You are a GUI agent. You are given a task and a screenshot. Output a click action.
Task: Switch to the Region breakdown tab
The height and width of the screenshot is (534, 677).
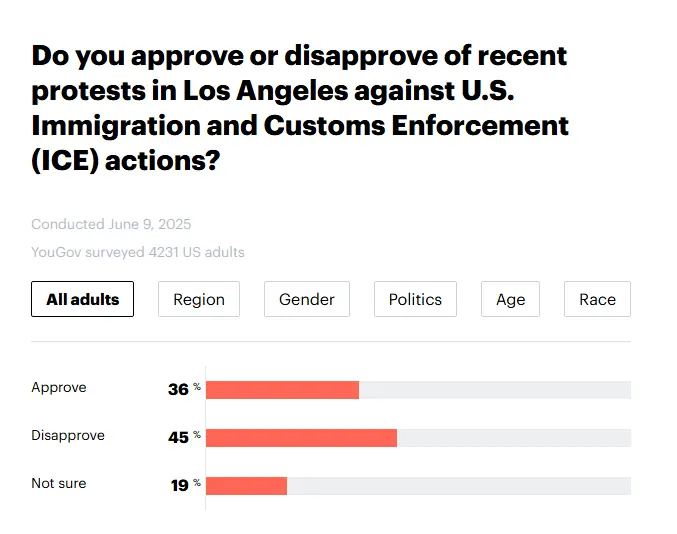click(199, 299)
